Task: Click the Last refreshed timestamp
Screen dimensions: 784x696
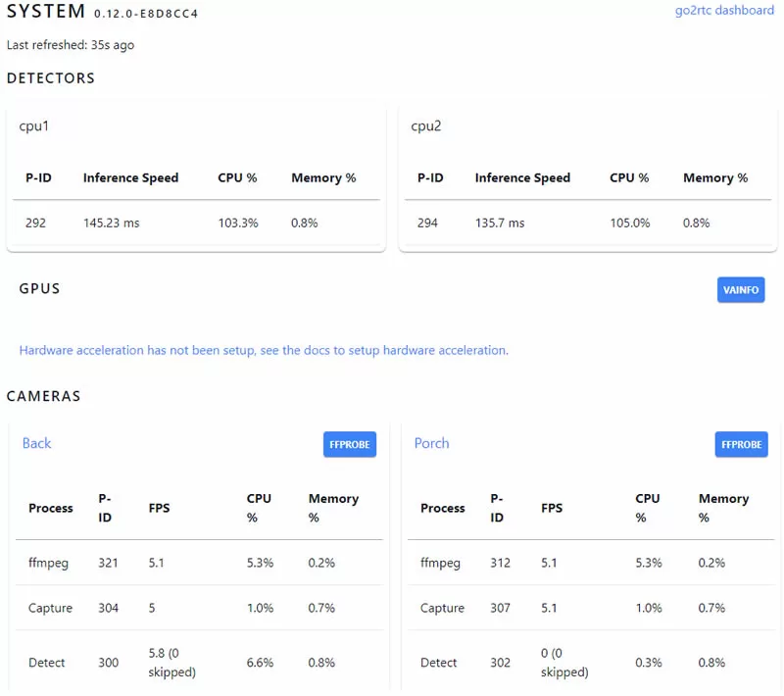Action: [x=71, y=45]
